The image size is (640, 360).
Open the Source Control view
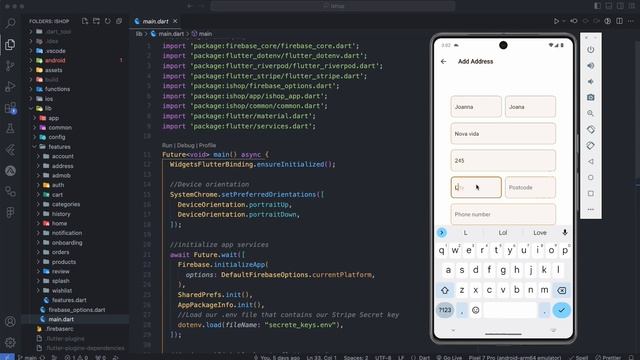(10, 65)
